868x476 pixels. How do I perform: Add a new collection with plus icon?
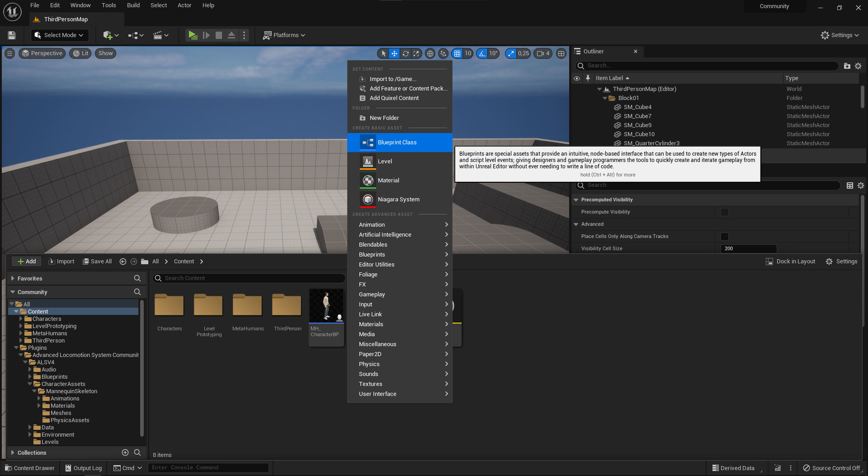(x=125, y=452)
